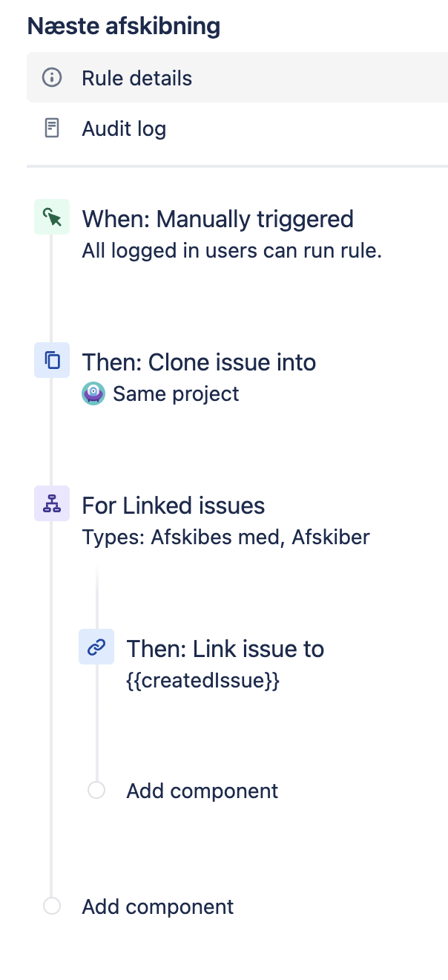This screenshot has width=448, height=980.
Task: Open Rule details menu item
Action: tap(237, 77)
